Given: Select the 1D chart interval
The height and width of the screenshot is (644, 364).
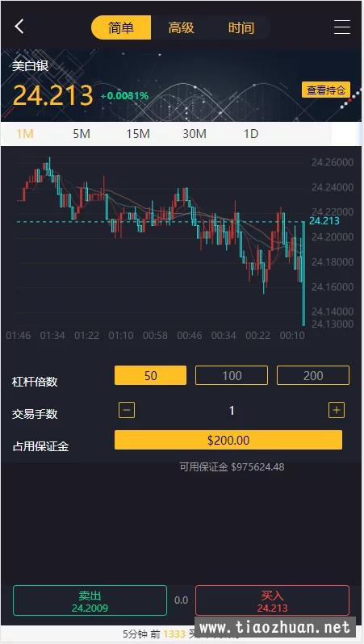Looking at the screenshot, I should click(251, 134).
